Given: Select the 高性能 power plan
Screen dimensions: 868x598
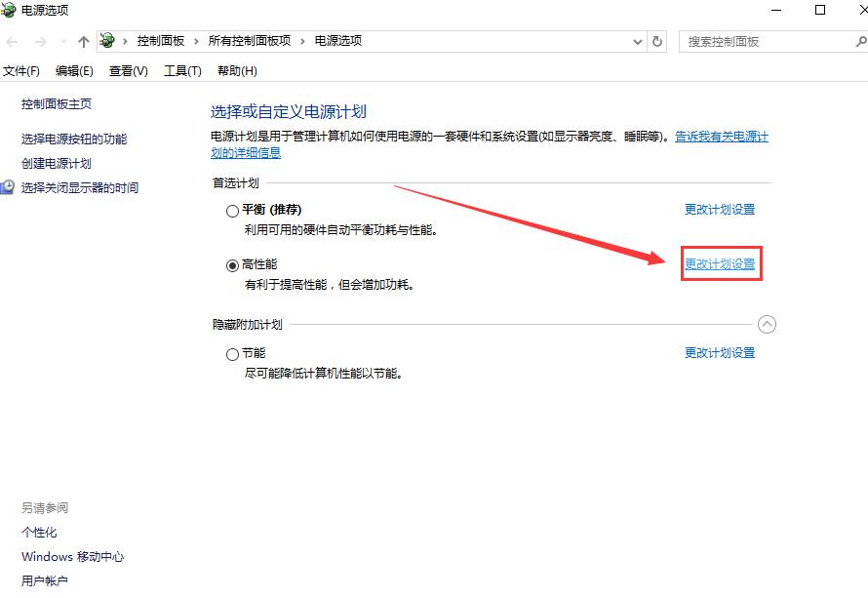Looking at the screenshot, I should coord(232,265).
